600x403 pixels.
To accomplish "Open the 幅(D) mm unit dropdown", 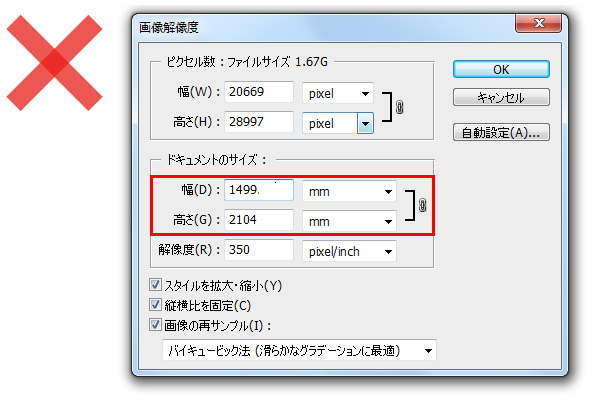I will tap(349, 191).
